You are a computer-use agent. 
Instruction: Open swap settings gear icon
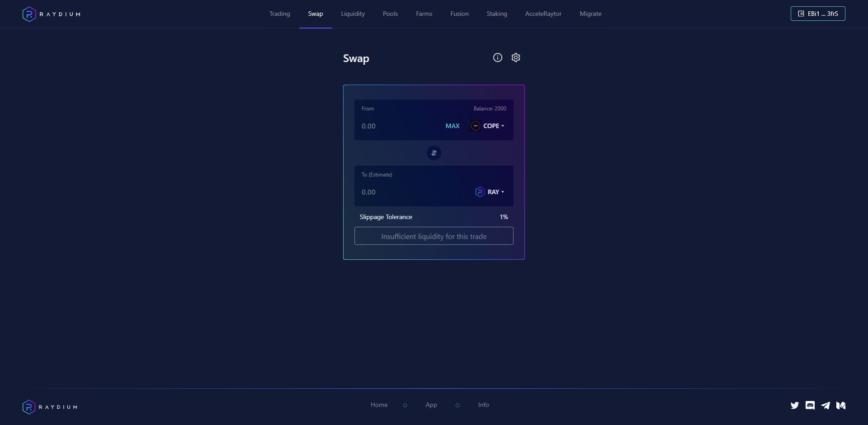(x=516, y=57)
